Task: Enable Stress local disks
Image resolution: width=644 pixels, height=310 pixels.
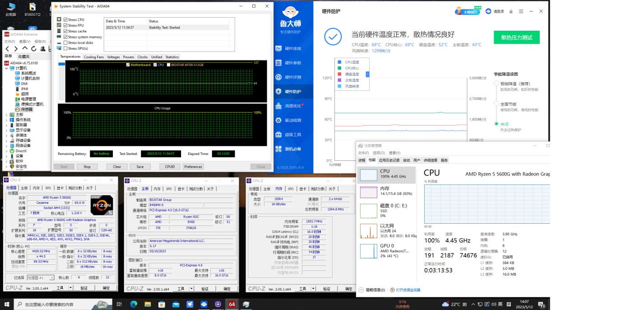Action: pos(66,42)
